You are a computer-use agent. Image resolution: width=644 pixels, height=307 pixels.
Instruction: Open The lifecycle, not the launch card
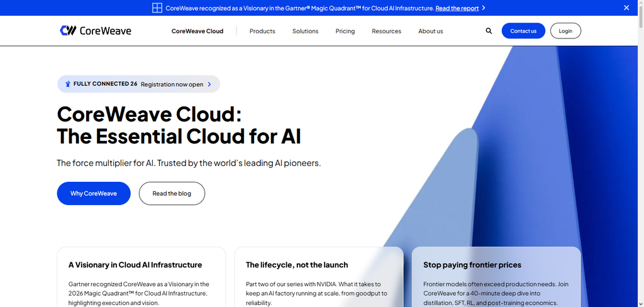(x=319, y=277)
